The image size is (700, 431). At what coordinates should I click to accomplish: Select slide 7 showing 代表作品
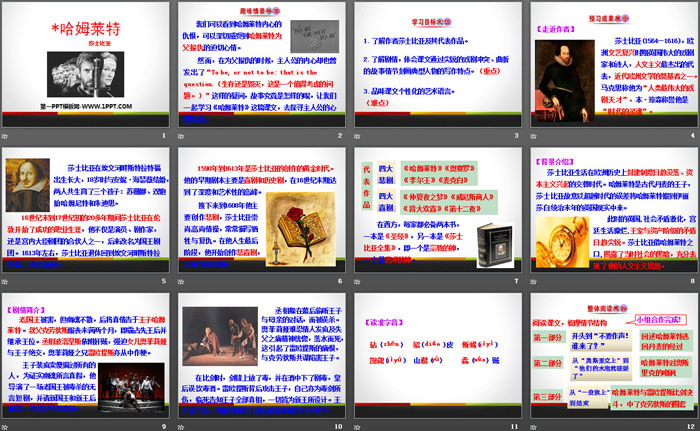pyautogui.click(x=438, y=210)
